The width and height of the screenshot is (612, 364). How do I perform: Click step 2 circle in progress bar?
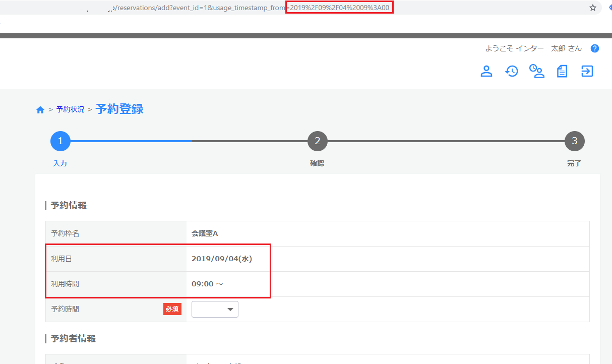pyautogui.click(x=318, y=141)
